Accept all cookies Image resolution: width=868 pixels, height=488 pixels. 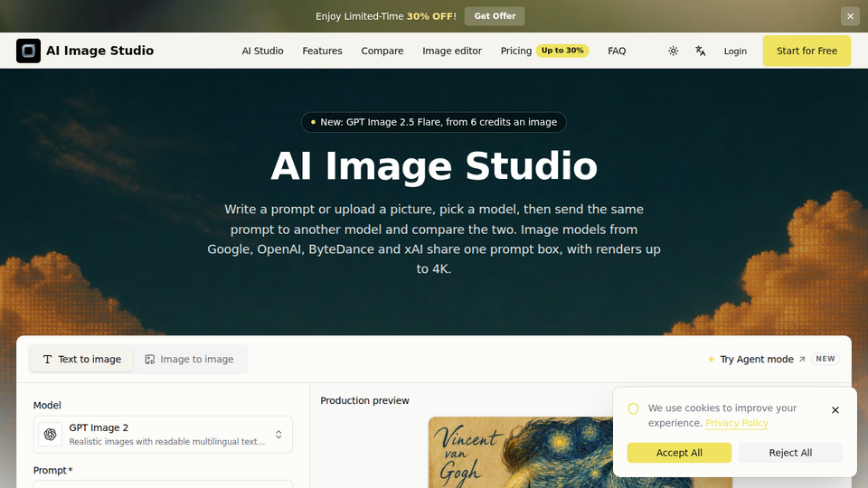tap(679, 453)
